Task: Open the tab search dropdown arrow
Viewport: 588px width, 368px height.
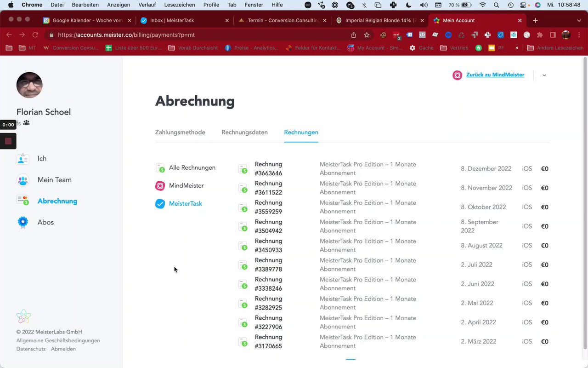Action: click(579, 21)
